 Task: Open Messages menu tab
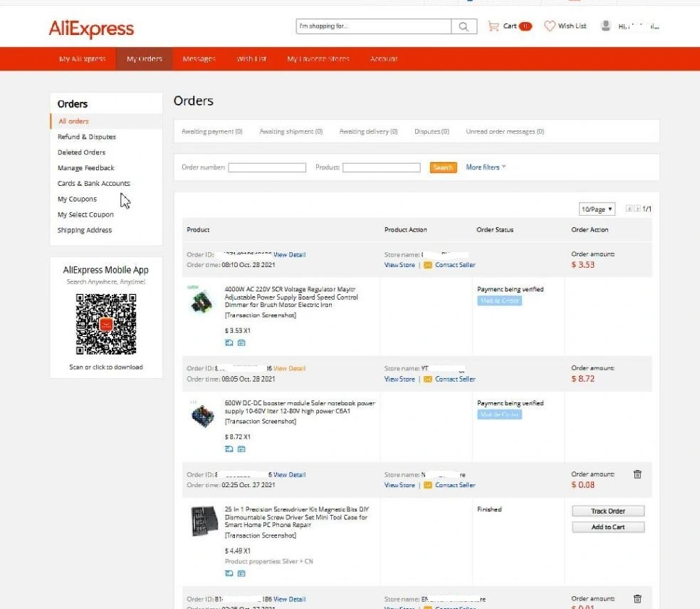199,59
